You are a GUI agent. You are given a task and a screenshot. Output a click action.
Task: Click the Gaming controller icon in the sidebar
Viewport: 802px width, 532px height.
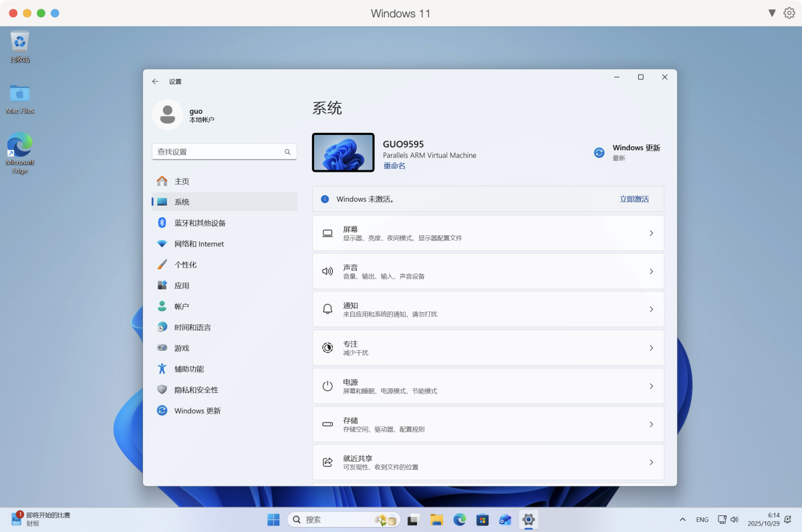click(162, 348)
